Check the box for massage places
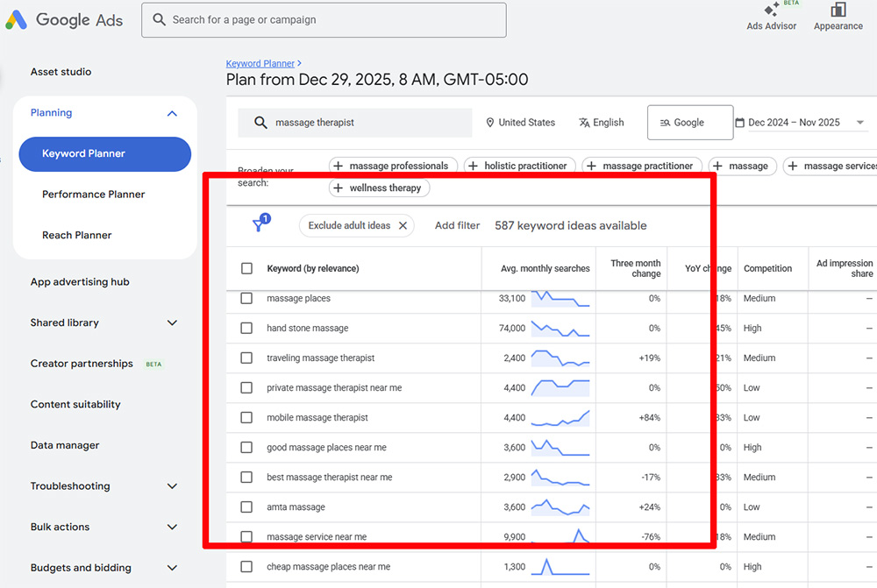This screenshot has height=588, width=877. 246,299
